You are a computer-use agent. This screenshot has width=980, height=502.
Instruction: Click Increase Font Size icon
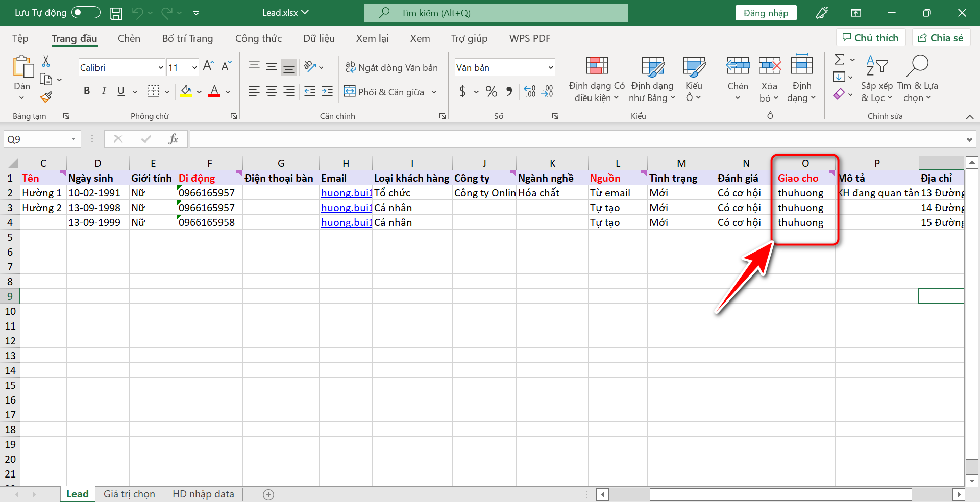tap(208, 66)
